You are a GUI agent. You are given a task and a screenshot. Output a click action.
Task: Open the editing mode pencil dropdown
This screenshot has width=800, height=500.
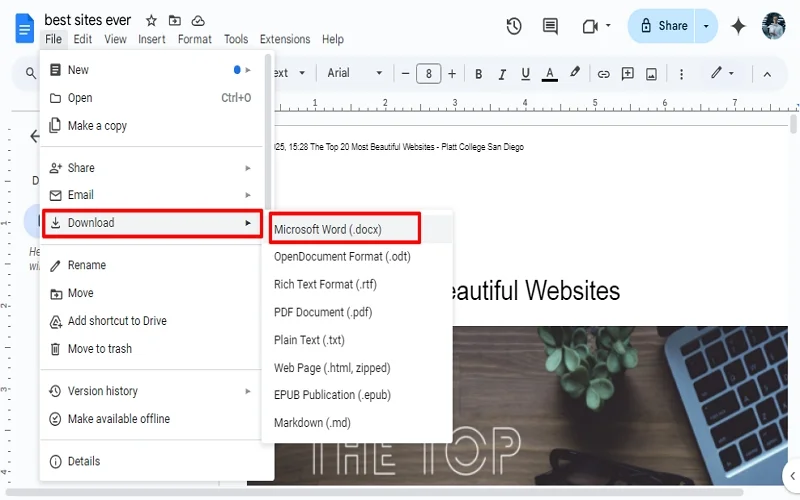[x=722, y=73]
